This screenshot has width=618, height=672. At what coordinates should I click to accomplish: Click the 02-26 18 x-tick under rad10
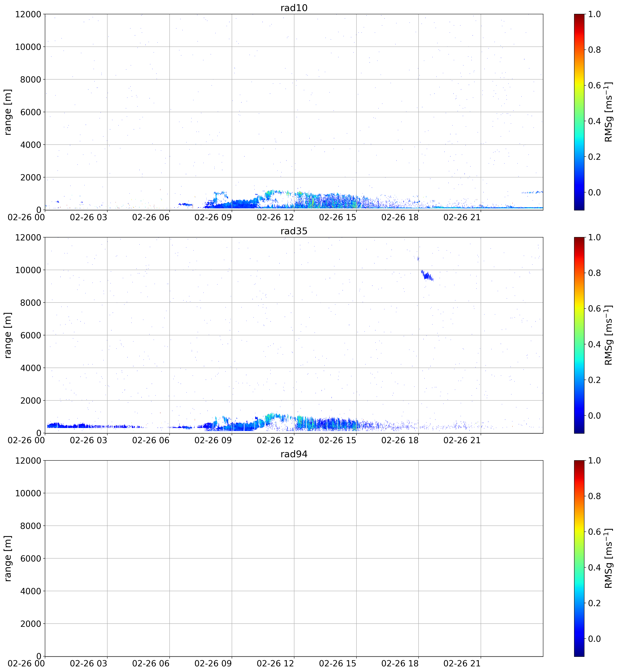pyautogui.click(x=400, y=217)
